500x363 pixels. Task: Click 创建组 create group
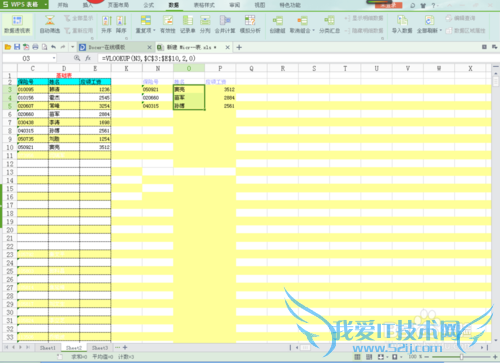pos(277,24)
